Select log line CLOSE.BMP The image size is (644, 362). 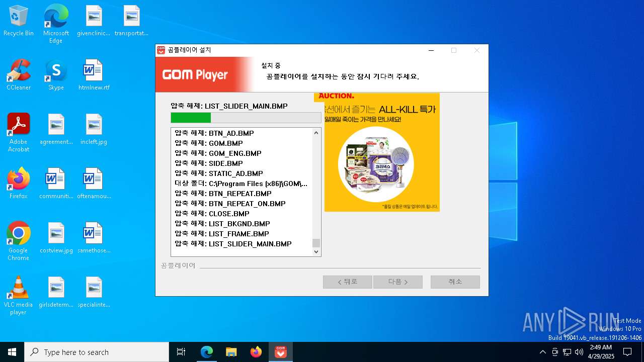pyautogui.click(x=212, y=214)
